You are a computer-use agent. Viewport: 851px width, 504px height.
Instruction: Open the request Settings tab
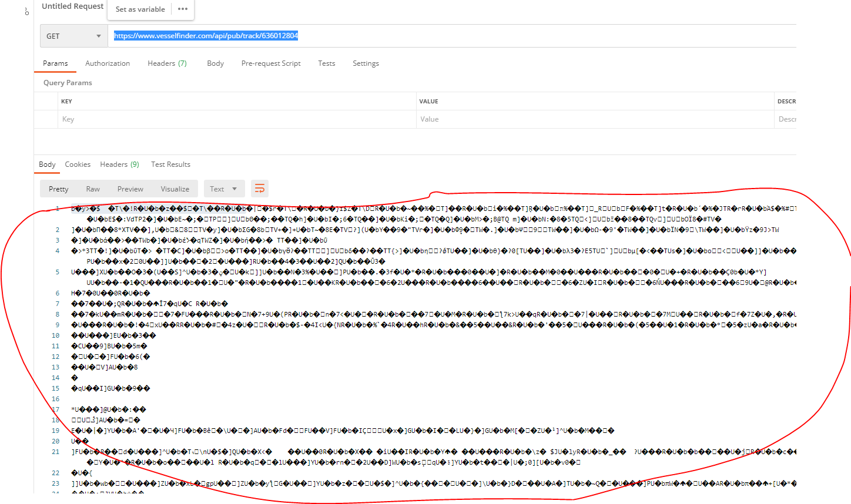[366, 63]
